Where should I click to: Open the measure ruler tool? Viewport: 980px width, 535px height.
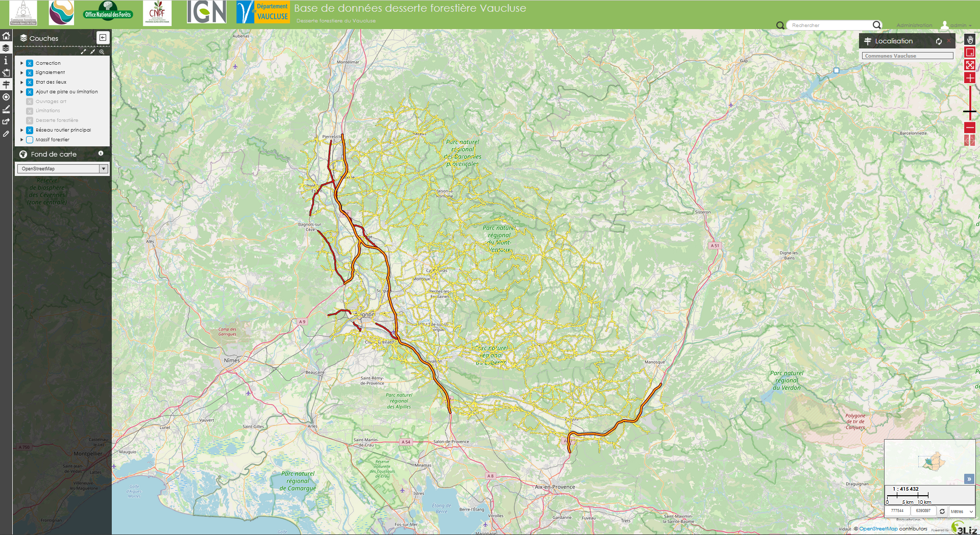(x=6, y=109)
